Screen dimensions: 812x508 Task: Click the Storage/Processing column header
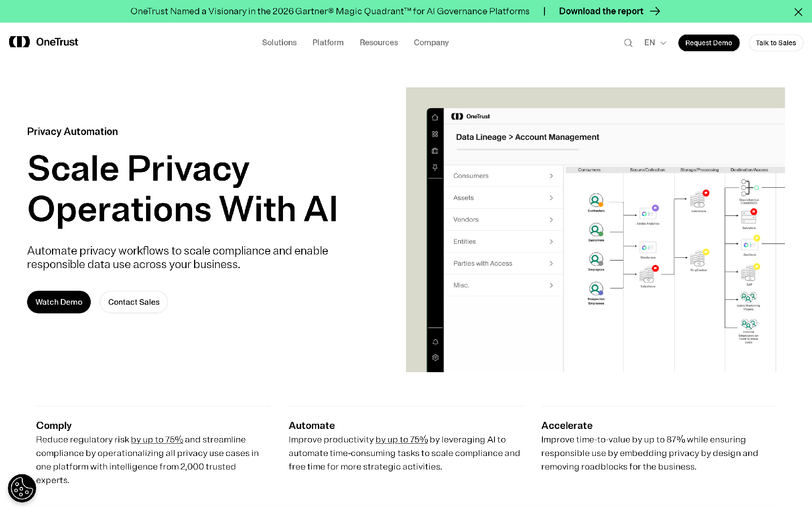click(699, 170)
